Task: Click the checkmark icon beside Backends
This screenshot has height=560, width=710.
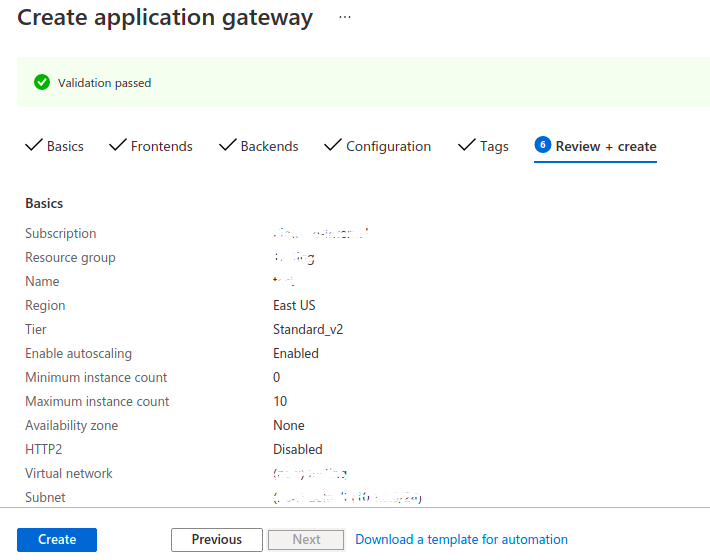Action: (x=227, y=145)
